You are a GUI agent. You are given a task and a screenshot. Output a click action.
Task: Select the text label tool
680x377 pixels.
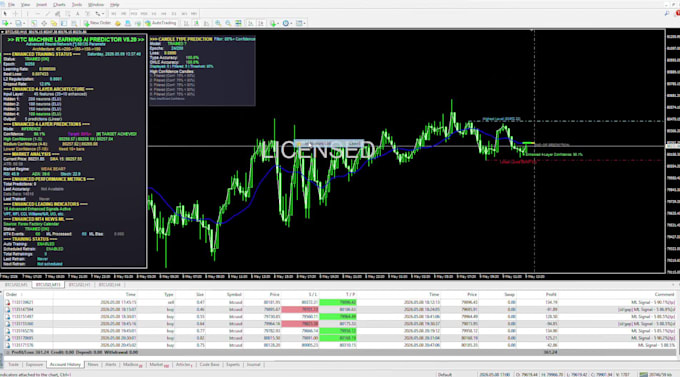click(x=88, y=14)
